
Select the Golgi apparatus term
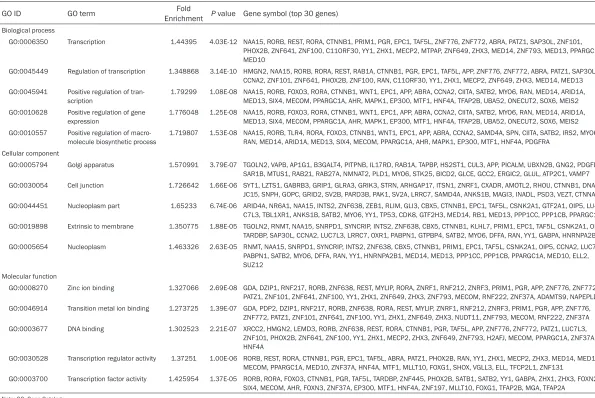pyautogui.click(x=91, y=165)
